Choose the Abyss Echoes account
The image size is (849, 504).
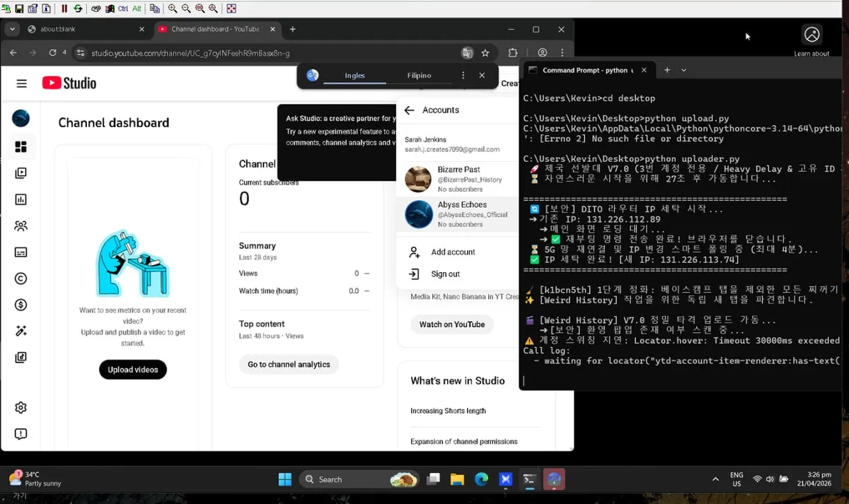[x=457, y=214]
